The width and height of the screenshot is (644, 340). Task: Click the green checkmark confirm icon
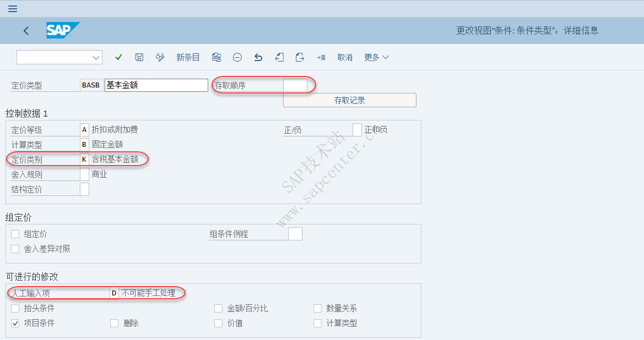(118, 57)
